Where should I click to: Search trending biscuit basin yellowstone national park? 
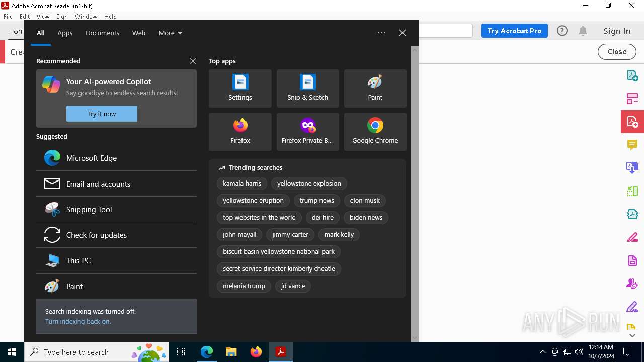coord(279,252)
